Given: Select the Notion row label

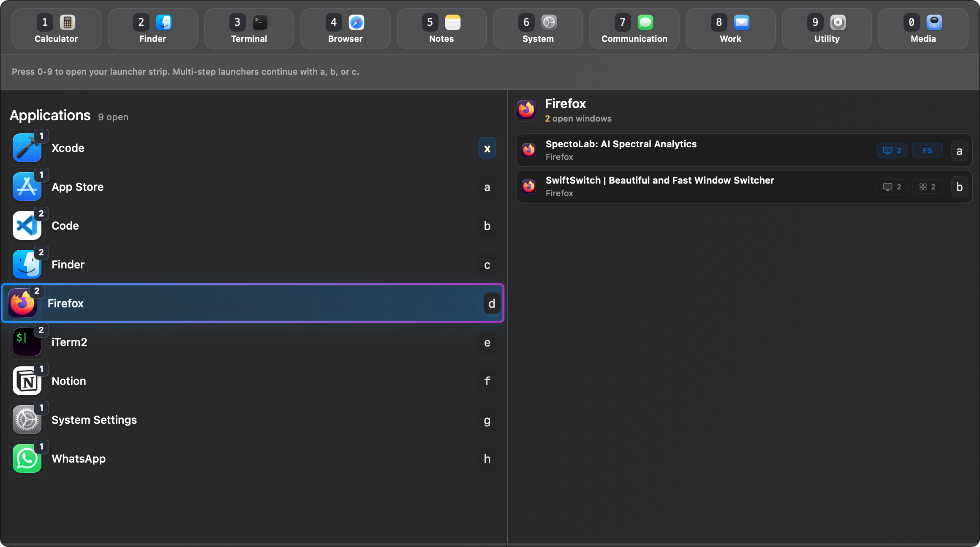Looking at the screenshot, I should click(x=69, y=381).
